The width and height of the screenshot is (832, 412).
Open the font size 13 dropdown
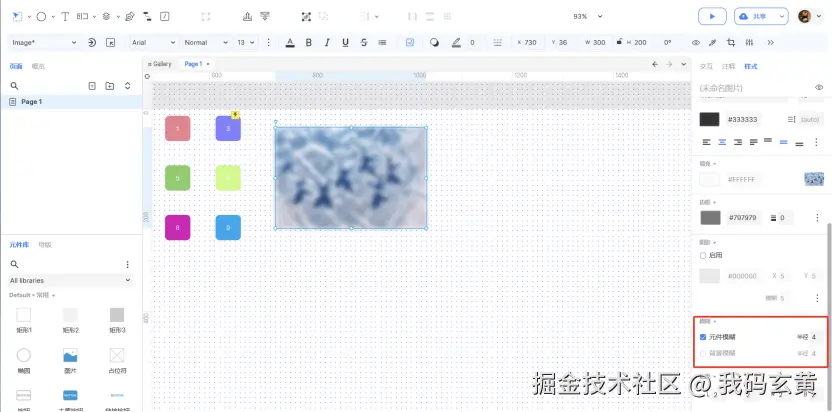pos(246,42)
